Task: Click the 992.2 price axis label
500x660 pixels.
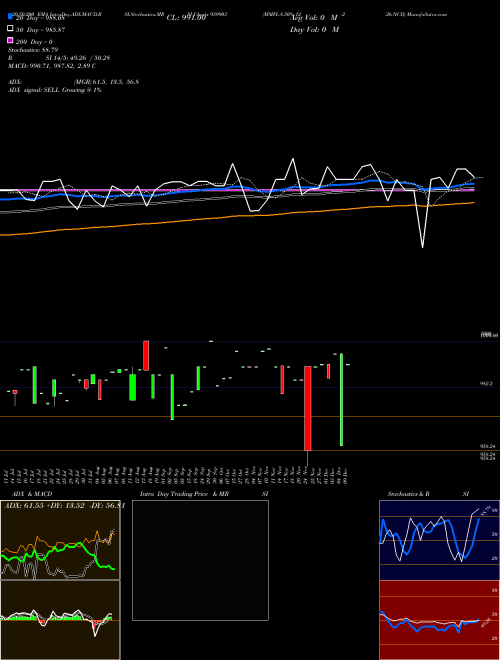Action: pyautogui.click(x=487, y=384)
